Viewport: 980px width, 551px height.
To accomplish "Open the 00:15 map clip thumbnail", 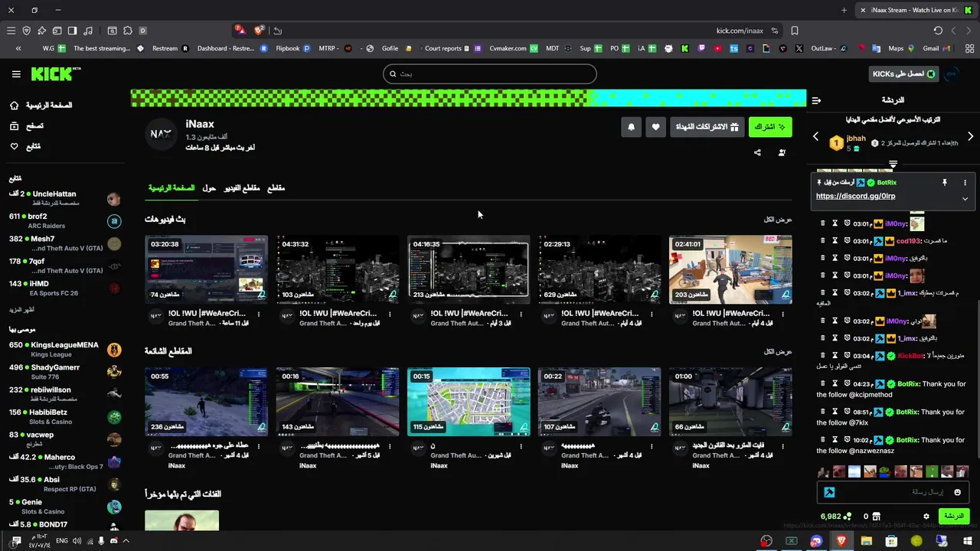I will coord(469,402).
